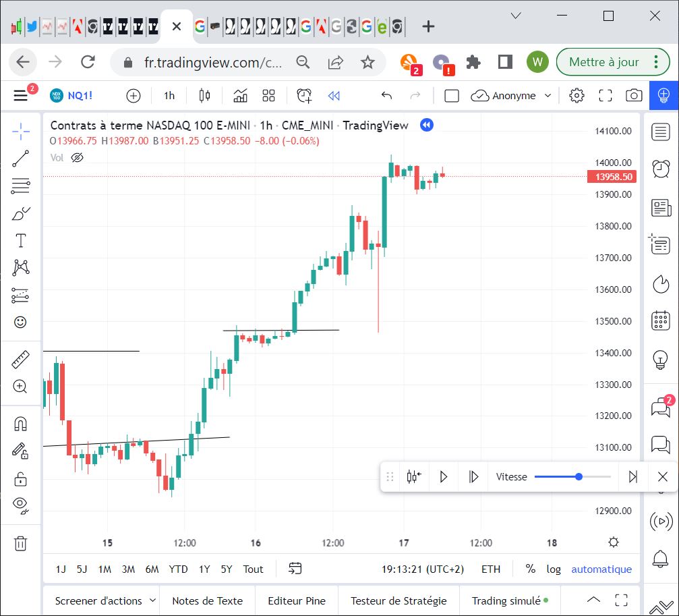Open the candlestick chart type menu
Viewport: 679px width, 616px height.
204,96
